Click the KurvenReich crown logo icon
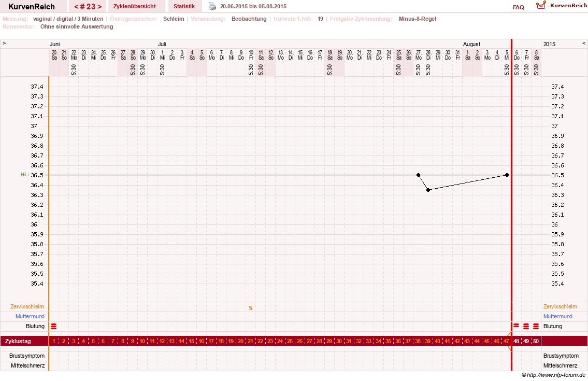This screenshot has height=381, width=588. pyautogui.click(x=541, y=5)
